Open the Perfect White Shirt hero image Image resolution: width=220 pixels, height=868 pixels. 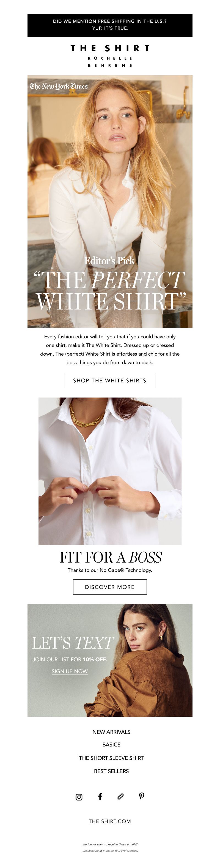pos(110,201)
